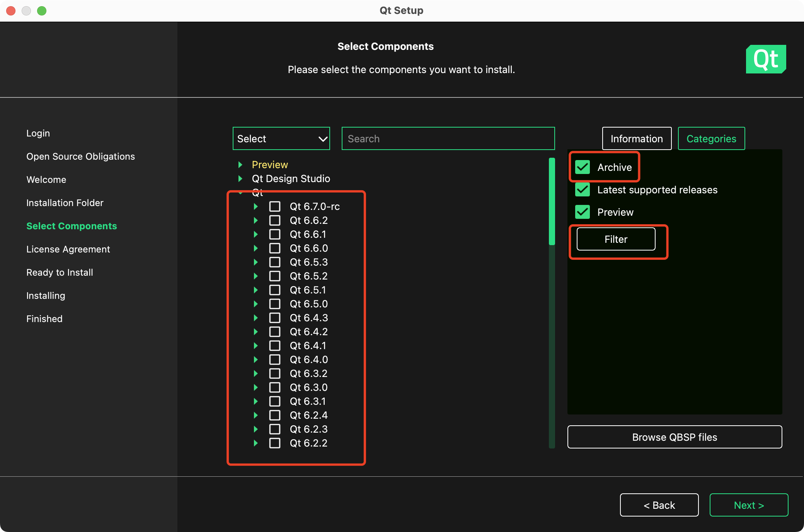Disable the Latest supported releases checkbox
804x532 pixels.
[x=583, y=190]
